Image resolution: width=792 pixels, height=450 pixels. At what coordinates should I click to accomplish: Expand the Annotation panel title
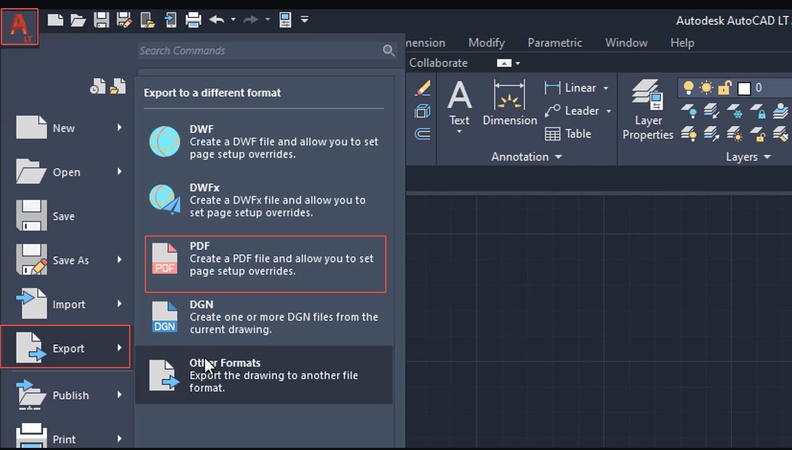(x=527, y=157)
